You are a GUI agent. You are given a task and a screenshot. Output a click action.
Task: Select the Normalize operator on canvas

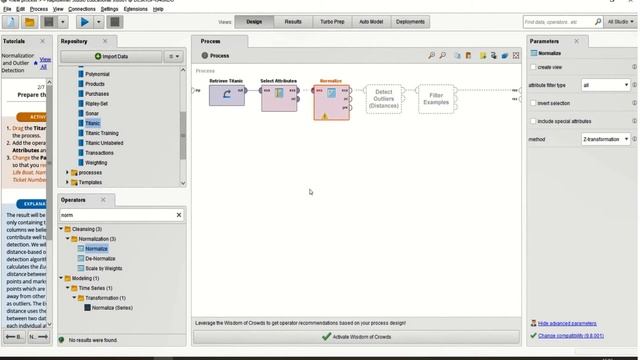click(331, 102)
